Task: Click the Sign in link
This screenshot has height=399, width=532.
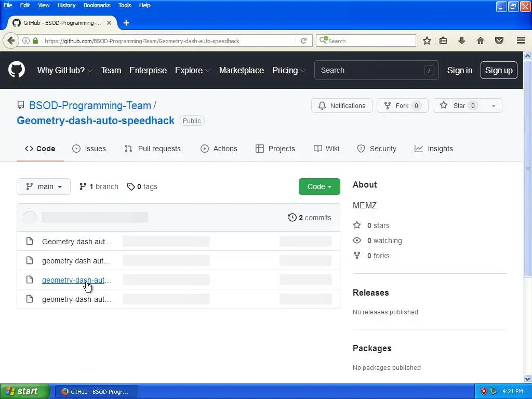Action: [x=459, y=70]
